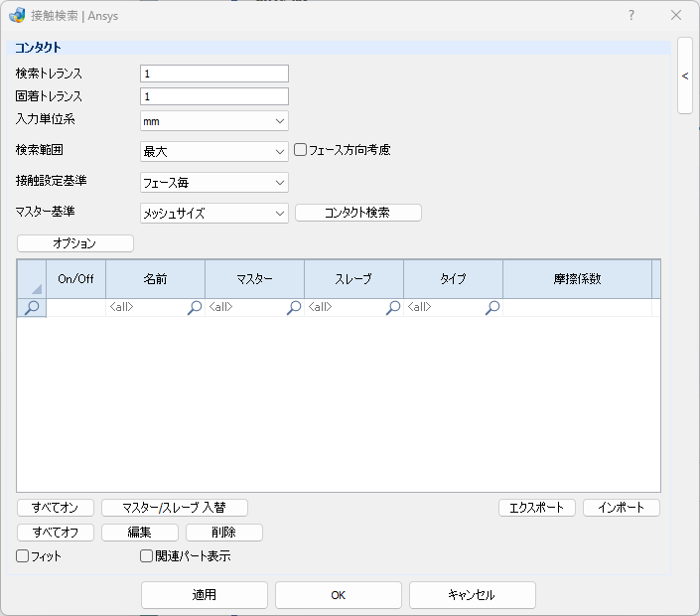Screen dimensions: 700x616
Task: Click the タイプ column header
Action: [453, 279]
